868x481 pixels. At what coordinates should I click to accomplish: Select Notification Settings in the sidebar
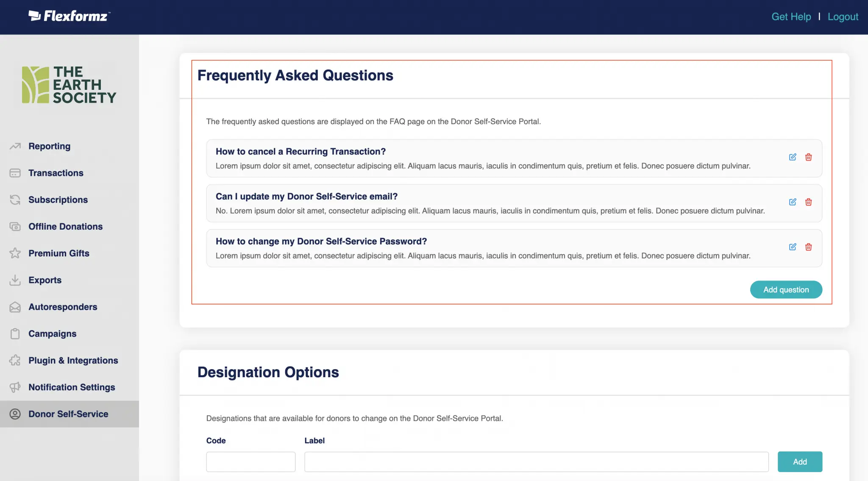[72, 387]
